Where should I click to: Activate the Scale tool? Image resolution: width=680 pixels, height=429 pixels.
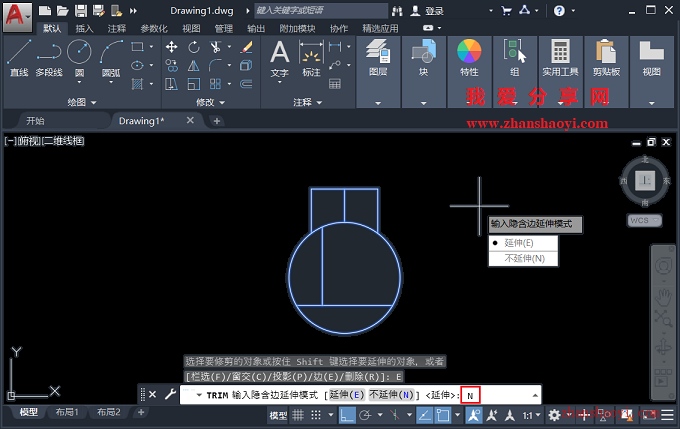tap(194, 84)
